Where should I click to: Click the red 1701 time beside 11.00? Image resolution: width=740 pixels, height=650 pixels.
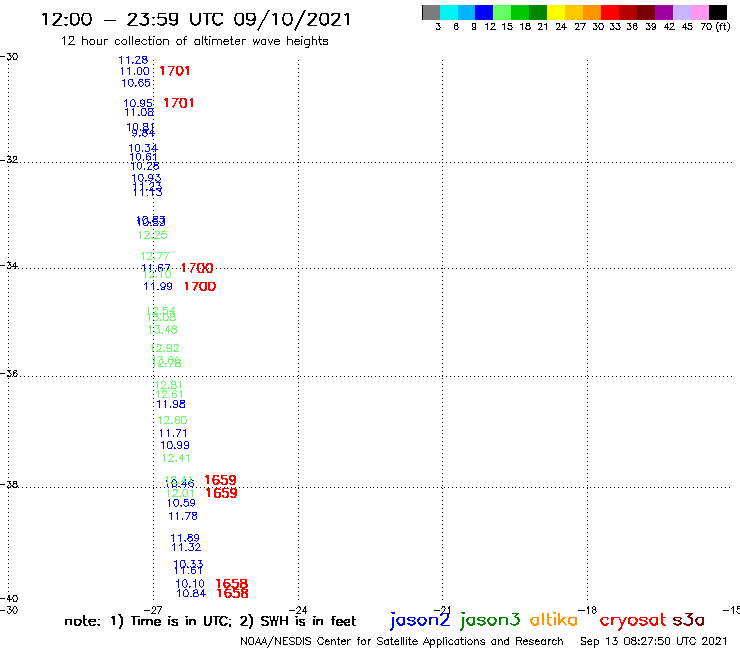click(175, 71)
